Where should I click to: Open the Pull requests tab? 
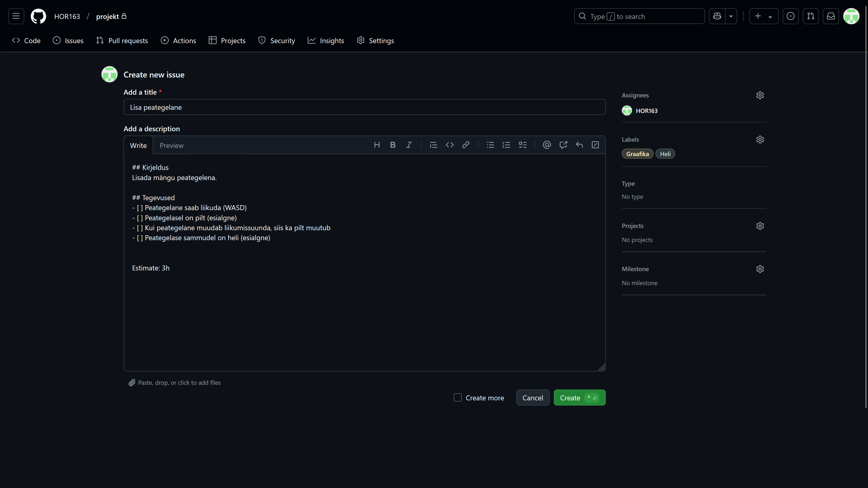click(122, 40)
